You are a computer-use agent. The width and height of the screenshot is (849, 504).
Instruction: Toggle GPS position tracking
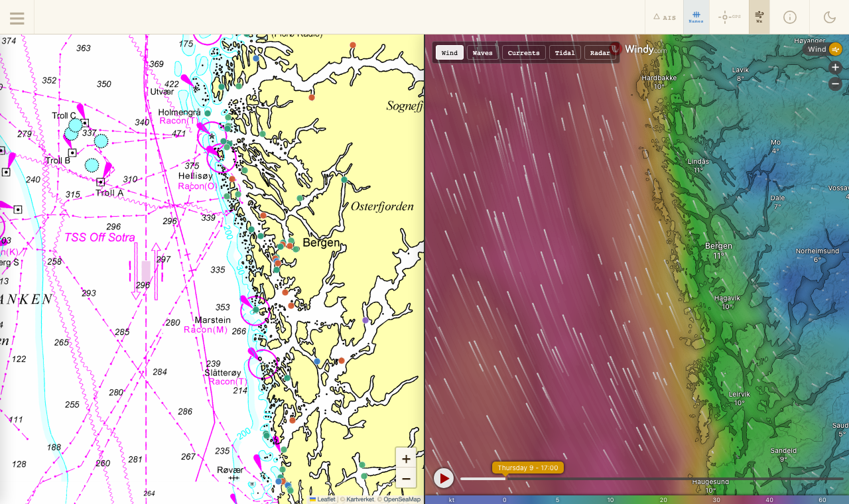[x=729, y=17]
